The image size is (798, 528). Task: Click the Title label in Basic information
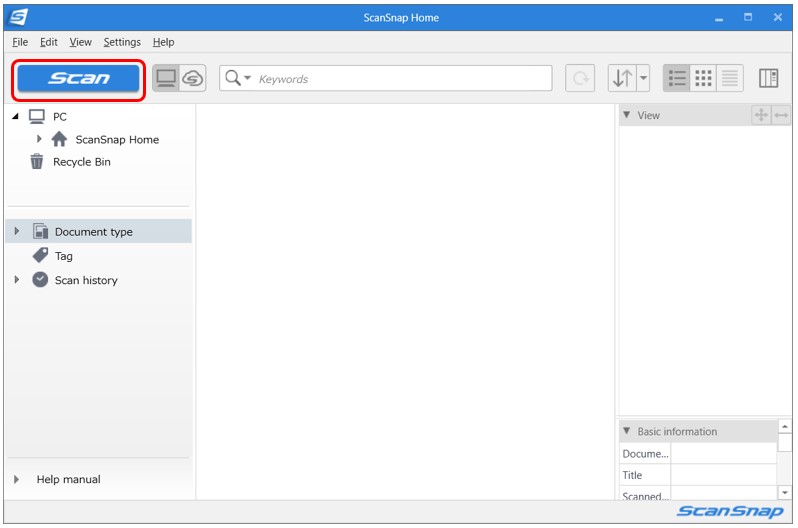(632, 475)
